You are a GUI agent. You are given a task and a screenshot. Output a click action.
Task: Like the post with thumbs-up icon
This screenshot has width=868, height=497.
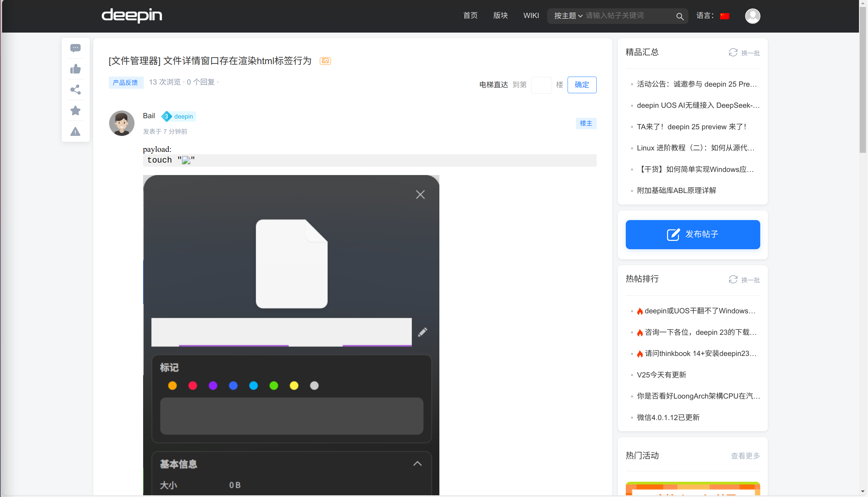[75, 69]
